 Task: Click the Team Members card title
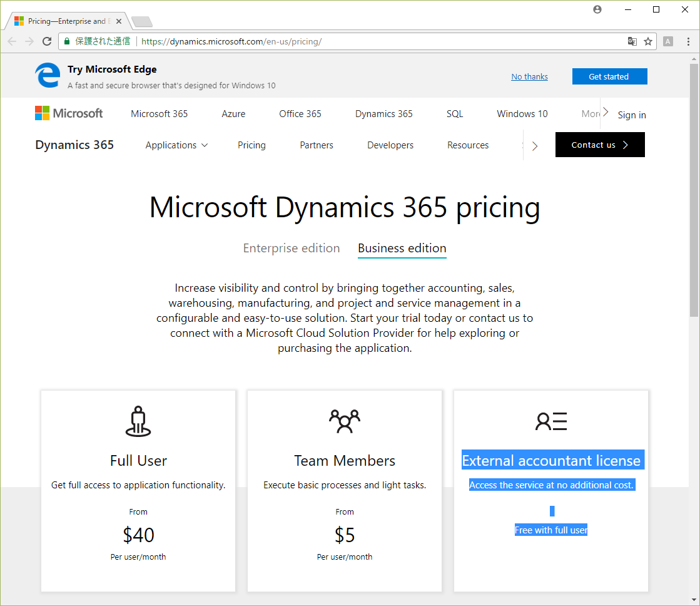(345, 461)
